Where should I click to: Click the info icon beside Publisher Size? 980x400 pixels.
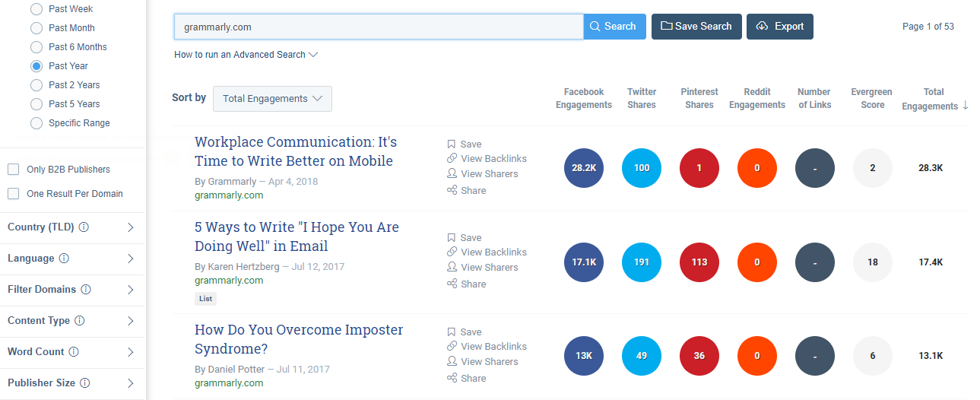coord(85,383)
